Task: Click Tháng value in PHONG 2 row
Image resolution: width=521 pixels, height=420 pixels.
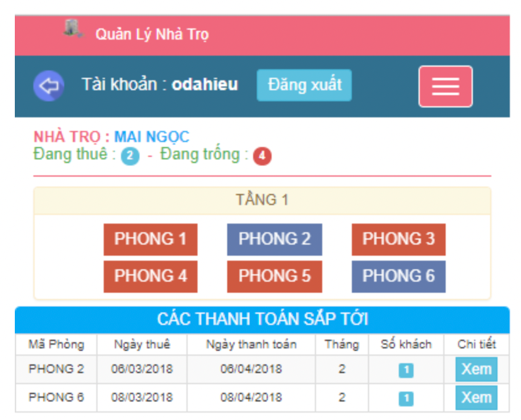Action: (x=342, y=369)
